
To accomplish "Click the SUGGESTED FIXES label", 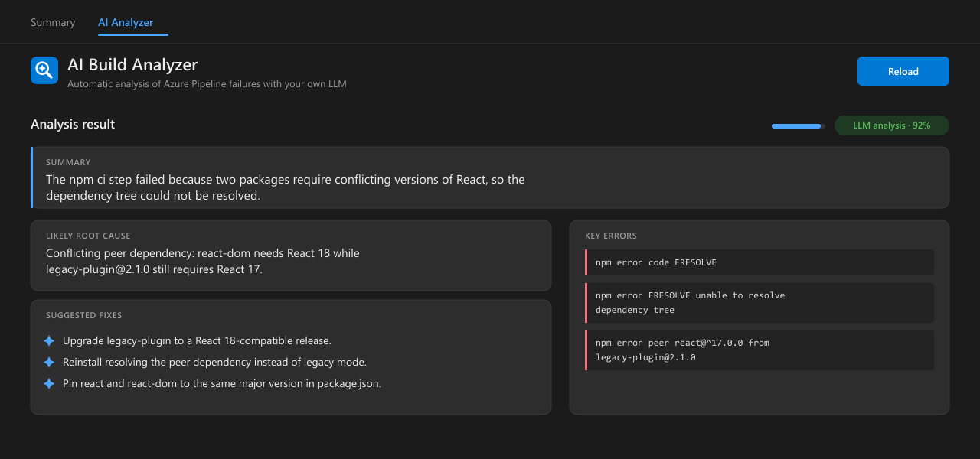I will [x=83, y=315].
